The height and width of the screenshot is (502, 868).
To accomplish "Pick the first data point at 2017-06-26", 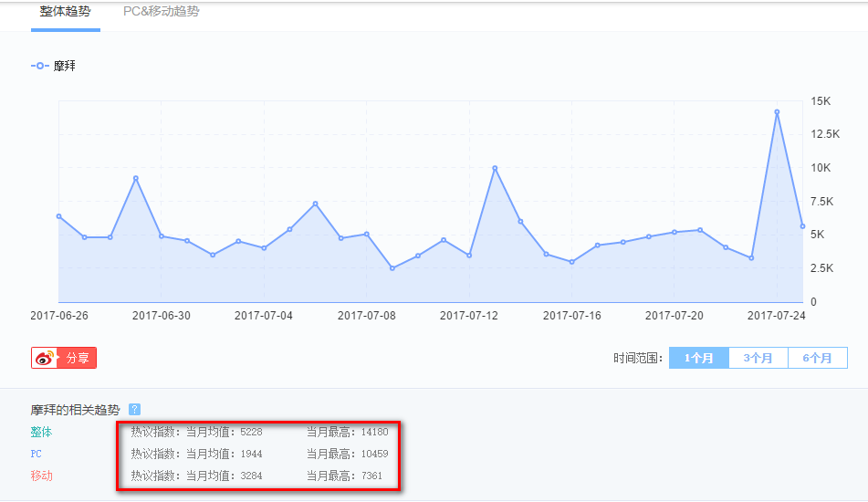I will [x=59, y=216].
